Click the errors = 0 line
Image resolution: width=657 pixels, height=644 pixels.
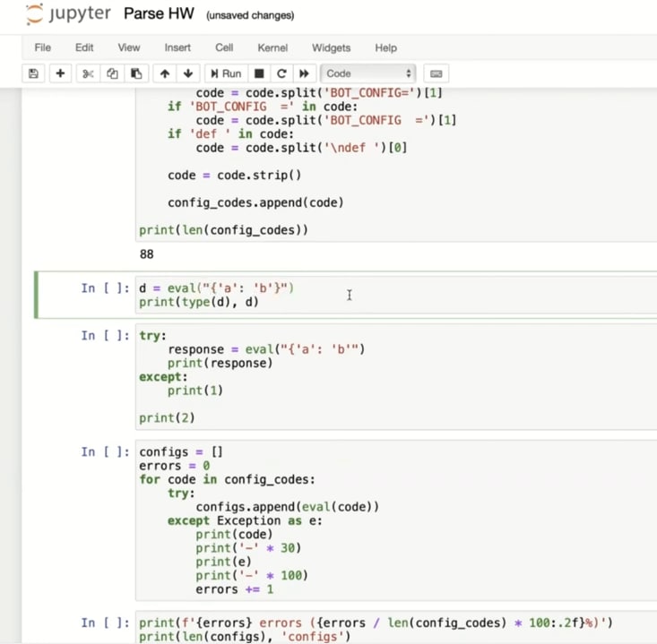[x=174, y=466]
